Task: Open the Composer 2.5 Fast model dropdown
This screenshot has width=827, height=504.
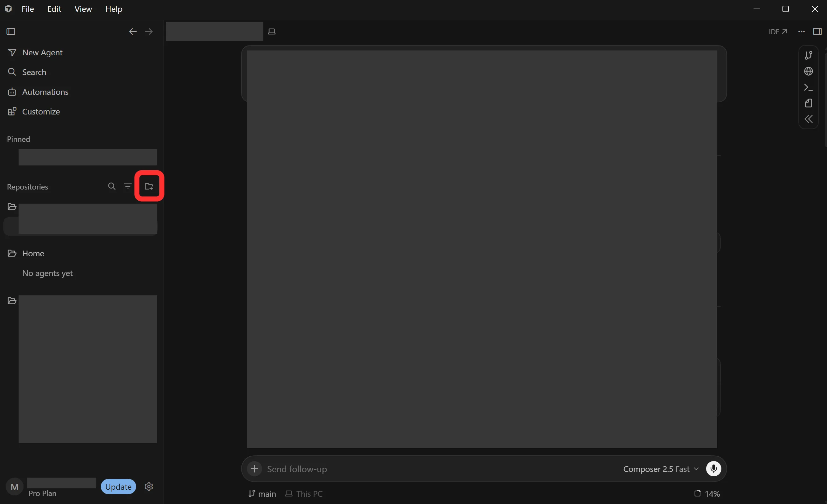Action: (x=661, y=469)
